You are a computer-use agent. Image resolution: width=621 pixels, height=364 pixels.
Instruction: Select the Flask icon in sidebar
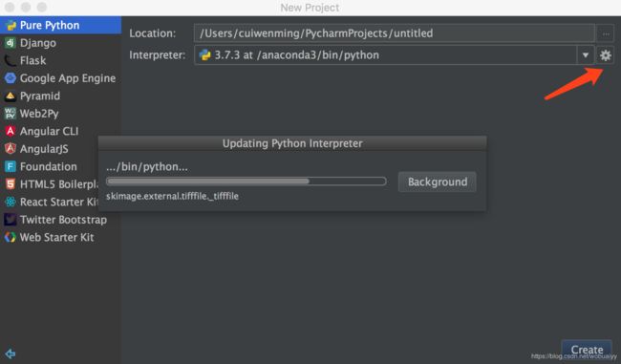[x=11, y=60]
